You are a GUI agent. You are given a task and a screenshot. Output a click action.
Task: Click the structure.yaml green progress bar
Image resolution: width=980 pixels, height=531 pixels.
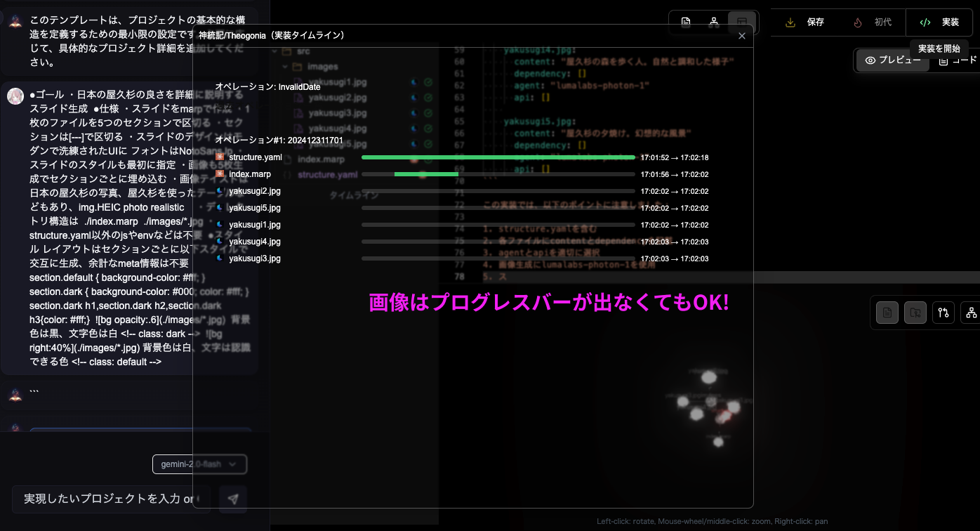click(x=498, y=157)
